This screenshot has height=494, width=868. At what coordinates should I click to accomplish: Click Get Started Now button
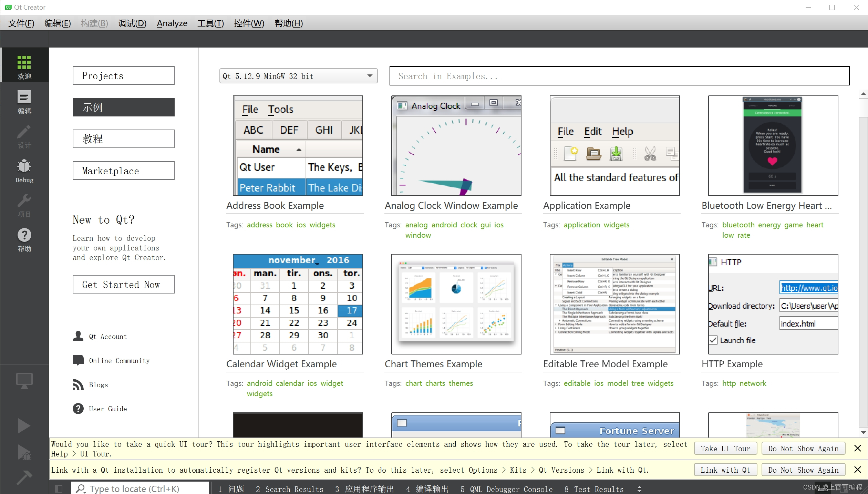pos(124,284)
